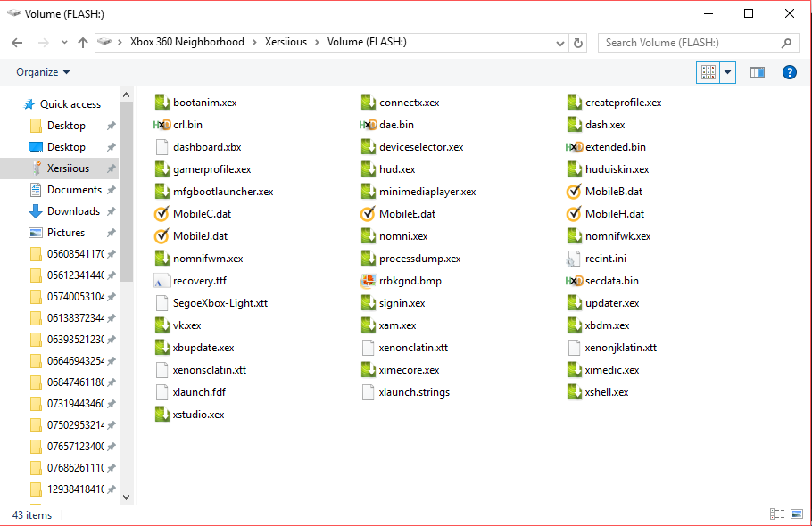The image size is (812, 526).
Task: Click the dae.bin hex file icon
Action: tap(368, 125)
